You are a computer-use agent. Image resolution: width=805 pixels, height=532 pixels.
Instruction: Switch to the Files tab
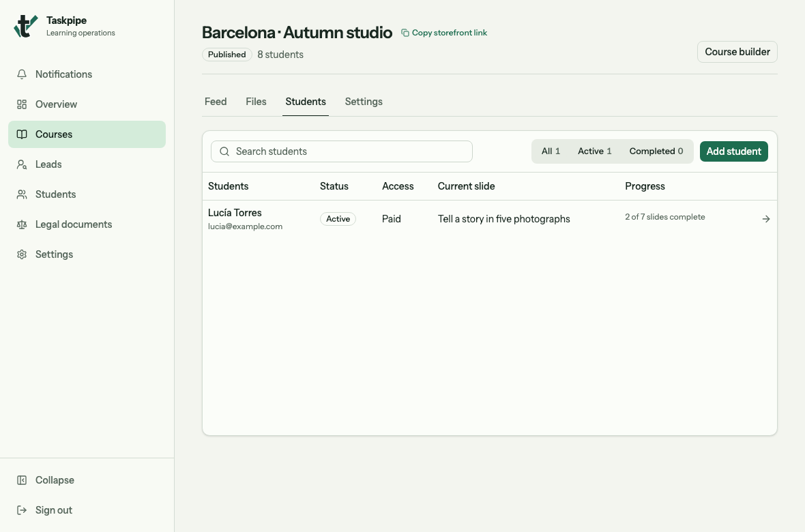[x=256, y=102]
